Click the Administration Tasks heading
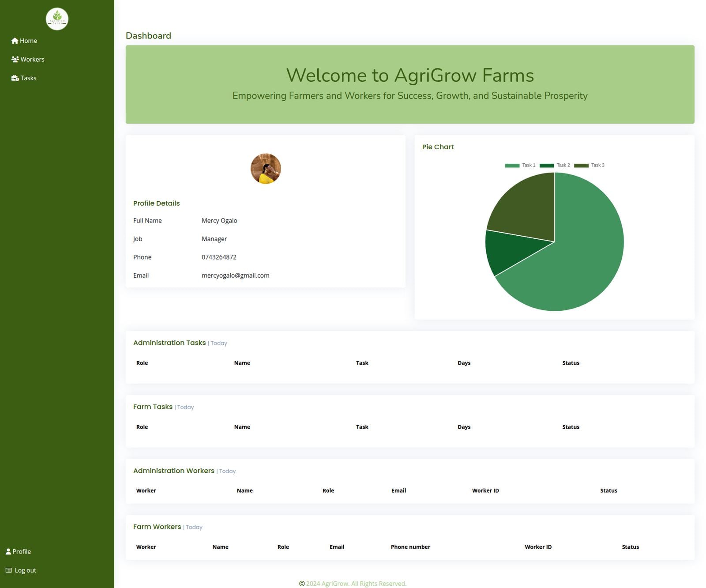The height and width of the screenshot is (588, 706). (x=169, y=343)
